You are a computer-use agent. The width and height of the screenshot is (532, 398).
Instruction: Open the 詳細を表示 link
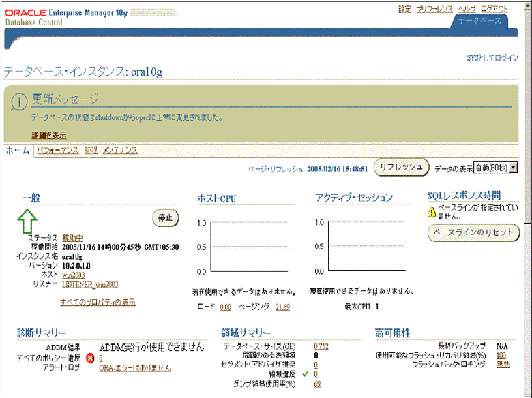point(49,135)
